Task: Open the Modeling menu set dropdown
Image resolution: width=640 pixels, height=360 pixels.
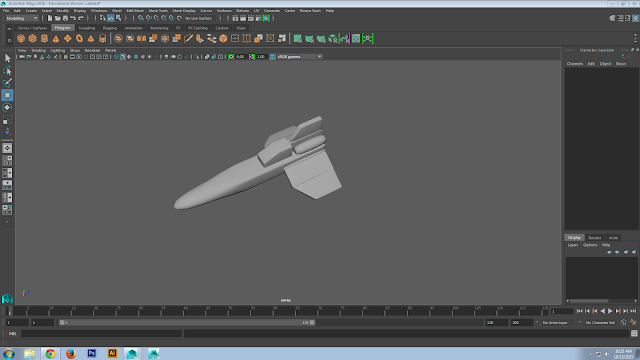Action: coord(22,18)
